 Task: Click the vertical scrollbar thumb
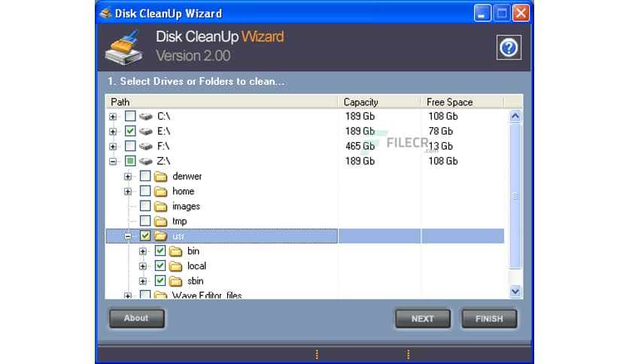[515, 196]
